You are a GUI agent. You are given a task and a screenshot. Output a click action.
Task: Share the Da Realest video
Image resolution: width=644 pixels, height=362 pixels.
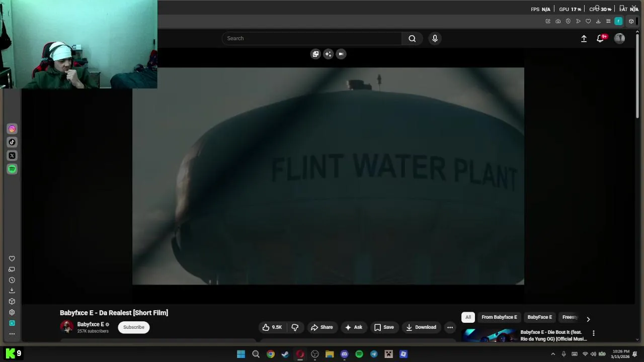[322, 327]
